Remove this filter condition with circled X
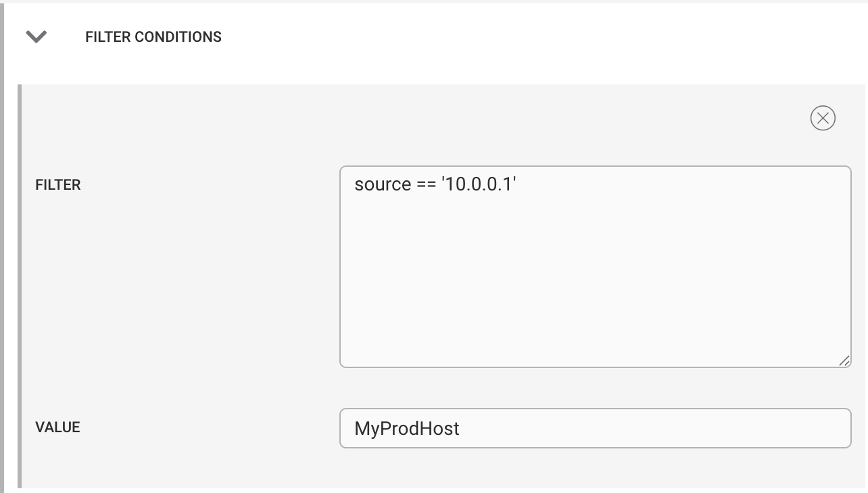This screenshot has width=868, height=493. tap(823, 118)
